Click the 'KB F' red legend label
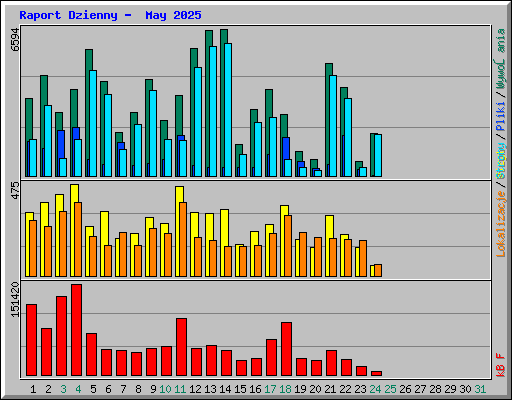512x400 pixels. click(x=501, y=365)
